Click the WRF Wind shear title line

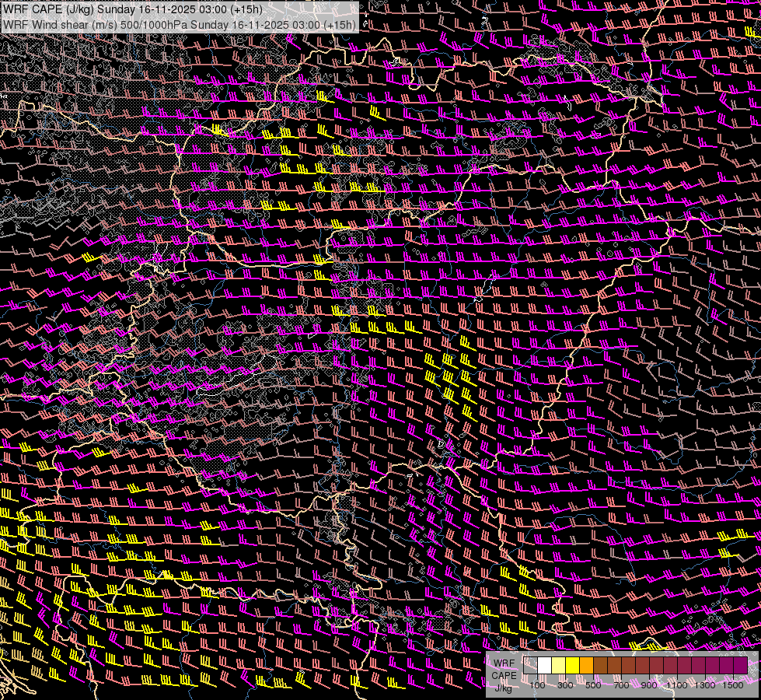coord(180,25)
